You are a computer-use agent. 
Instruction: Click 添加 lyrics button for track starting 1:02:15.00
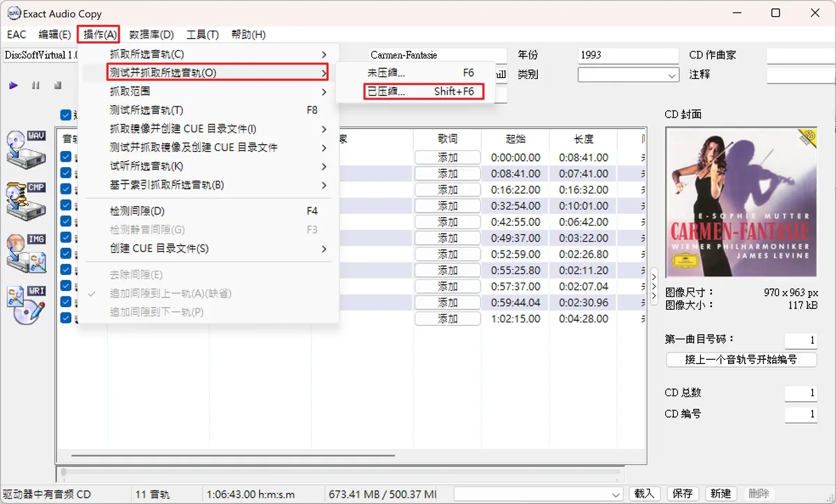point(447,319)
